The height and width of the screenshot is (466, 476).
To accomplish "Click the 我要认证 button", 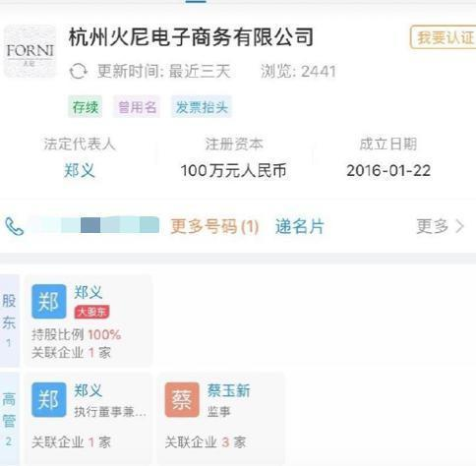I will [x=445, y=37].
